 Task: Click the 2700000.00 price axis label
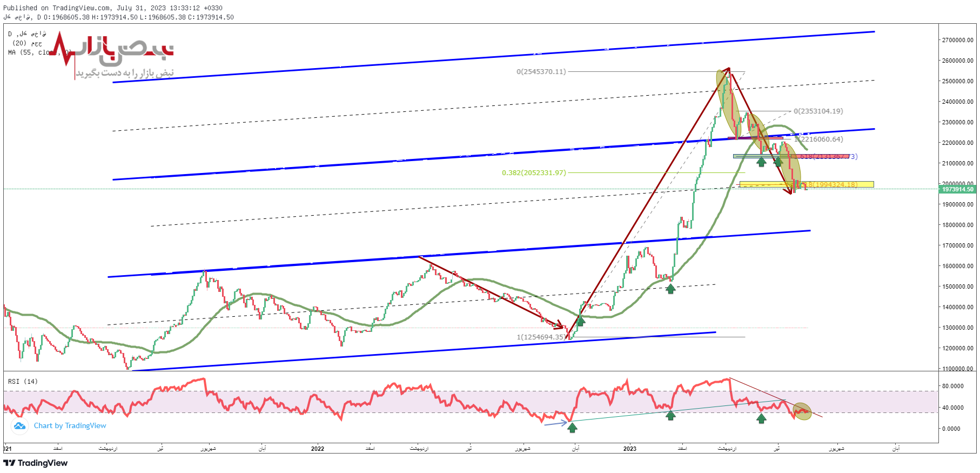957,40
